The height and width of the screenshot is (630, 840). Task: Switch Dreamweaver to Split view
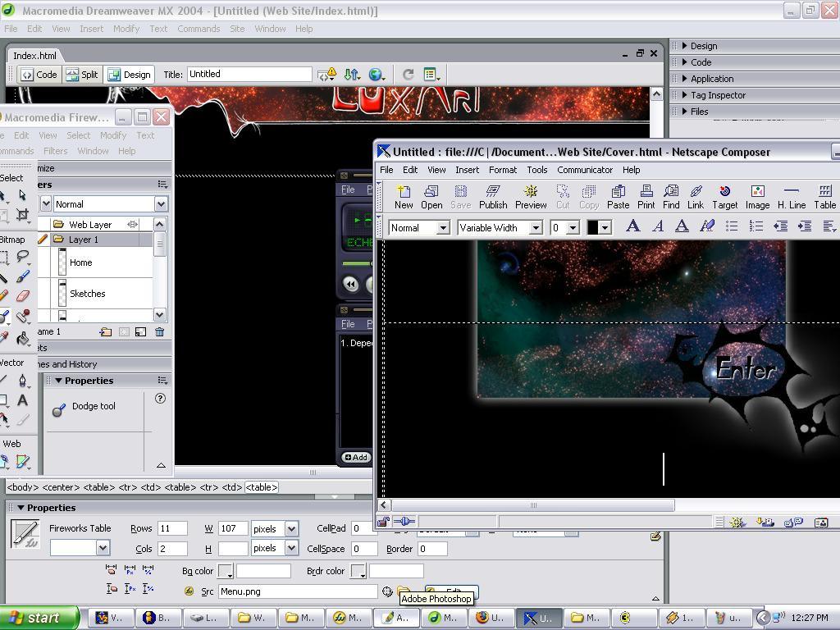tap(82, 75)
